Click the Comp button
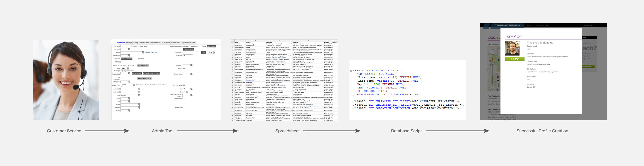644x166 pixels. click(204, 53)
